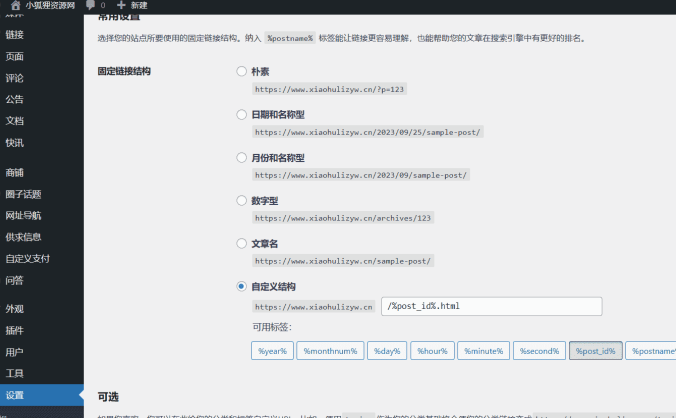
Task: Toggle the %post_id% tag button
Action: [x=596, y=351]
